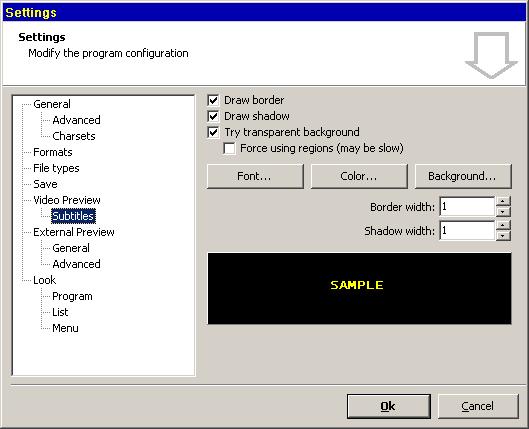Go to the Charsets settings page
Viewport: 529px width, 429px height.
[74, 136]
